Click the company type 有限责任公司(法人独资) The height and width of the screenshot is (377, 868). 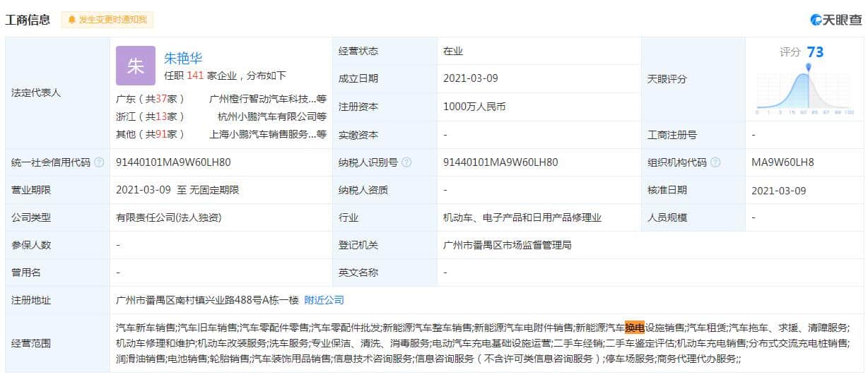[x=169, y=217]
